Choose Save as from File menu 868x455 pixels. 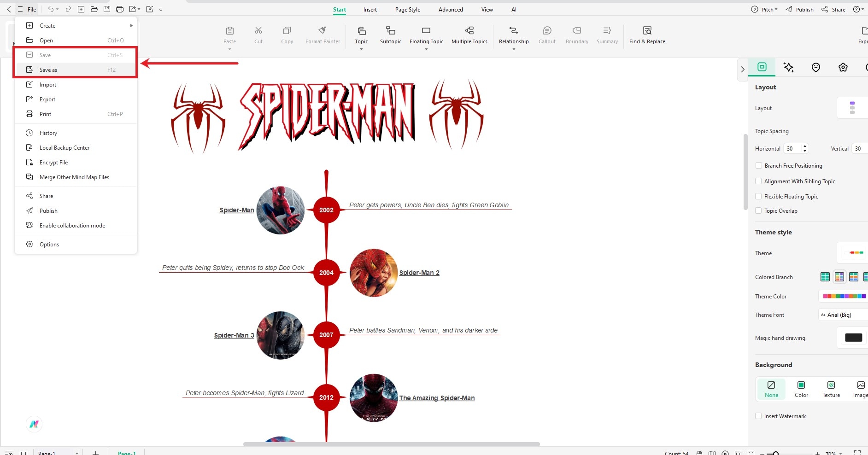(76, 70)
